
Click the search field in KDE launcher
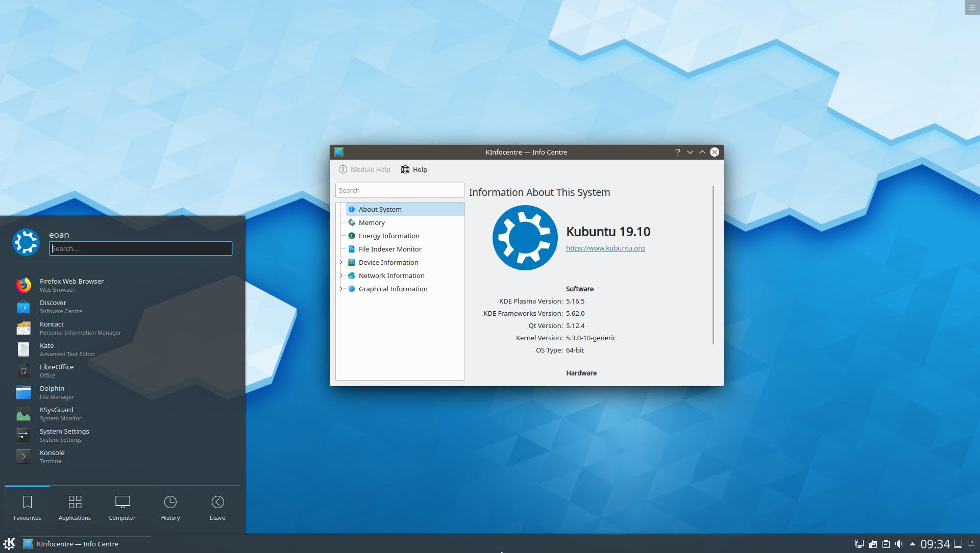click(141, 248)
